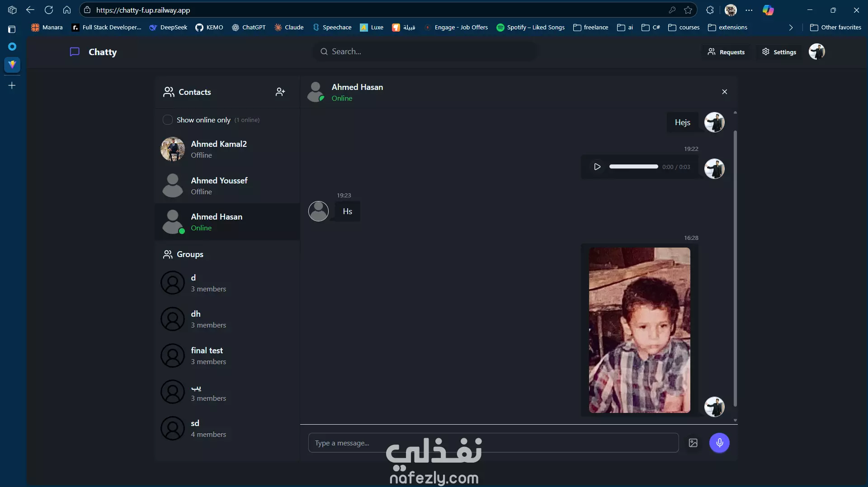View site information lock icon
This screenshot has width=868, height=487.
88,10
